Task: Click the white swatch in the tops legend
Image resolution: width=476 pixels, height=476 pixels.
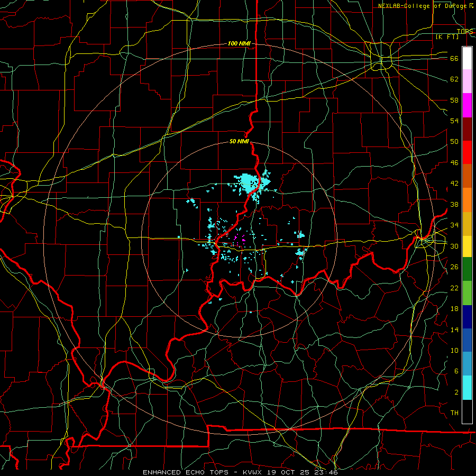Action: [x=467, y=58]
